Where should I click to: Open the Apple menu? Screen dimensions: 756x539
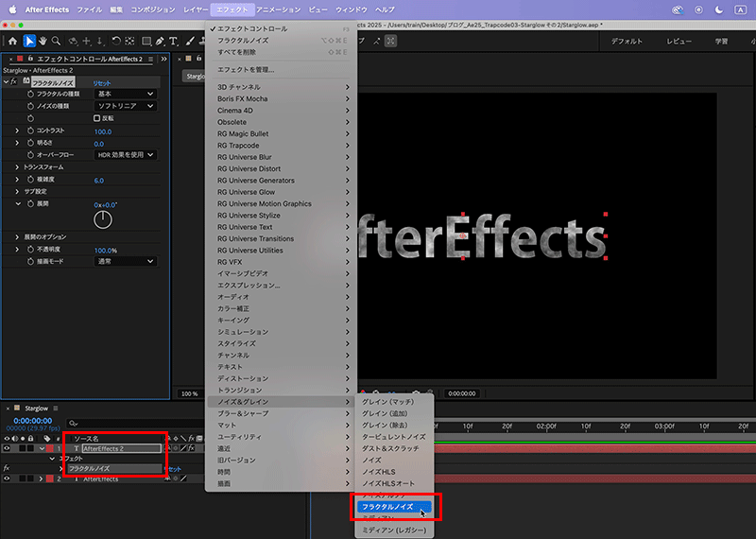click(12, 9)
